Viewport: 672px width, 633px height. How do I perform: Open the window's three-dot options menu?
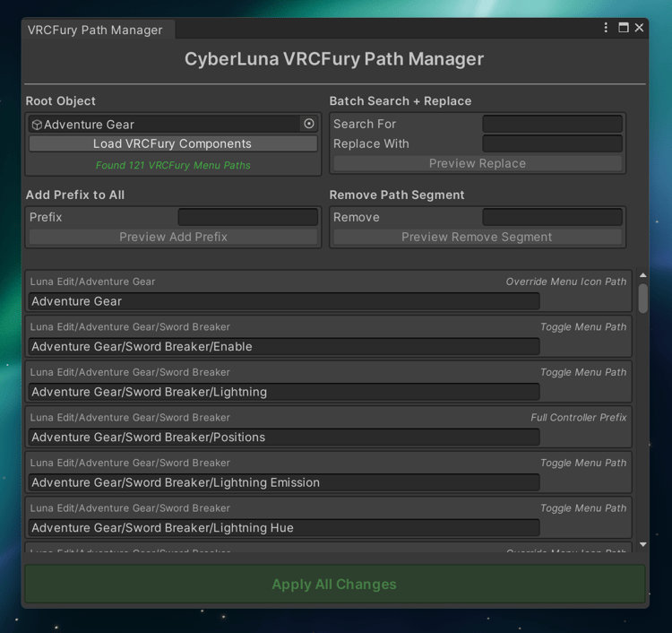(x=607, y=28)
